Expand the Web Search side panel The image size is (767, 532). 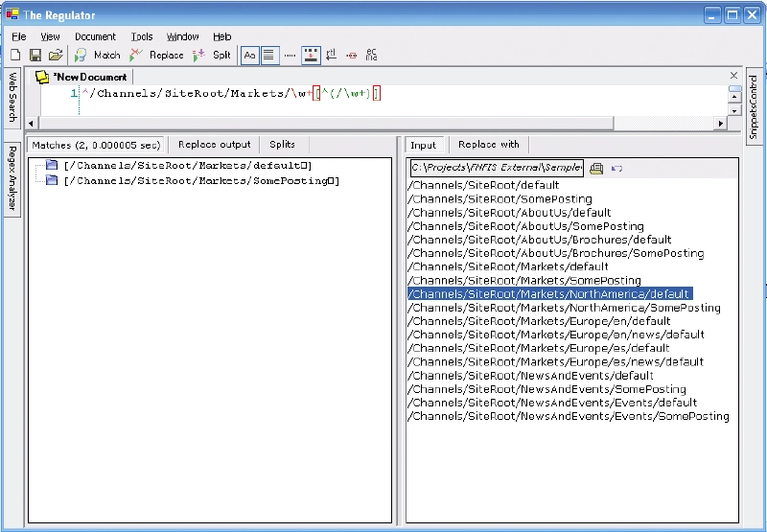(12, 98)
